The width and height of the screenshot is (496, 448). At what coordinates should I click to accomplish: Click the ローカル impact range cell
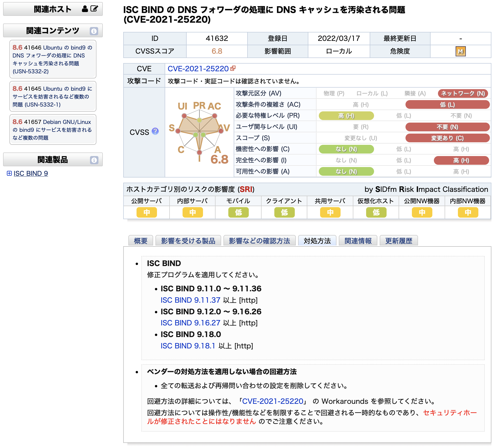[x=339, y=51]
